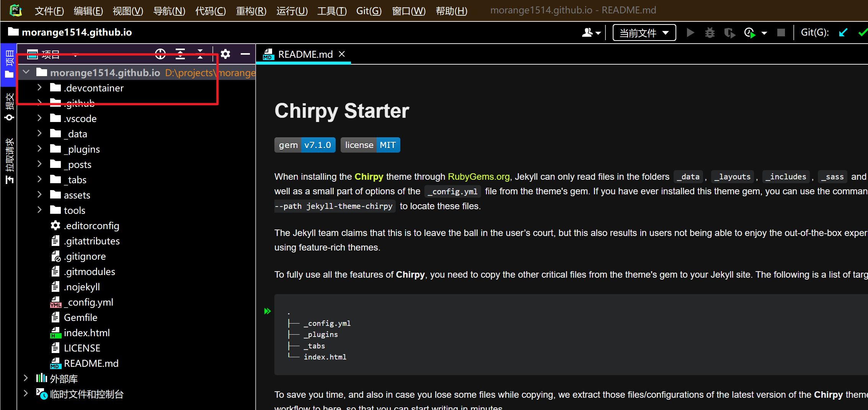This screenshot has height=410, width=868.
Task: Open the 拉取请求 pull requests sidebar tab
Action: pyautogui.click(x=9, y=161)
